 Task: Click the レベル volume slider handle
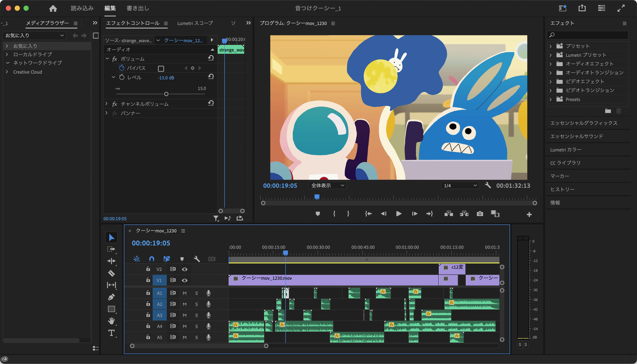pyautogui.click(x=166, y=94)
